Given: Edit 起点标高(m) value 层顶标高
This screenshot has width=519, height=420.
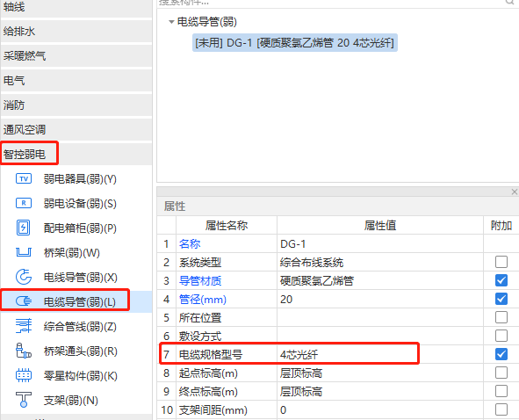Looking at the screenshot, I should pos(380,373).
